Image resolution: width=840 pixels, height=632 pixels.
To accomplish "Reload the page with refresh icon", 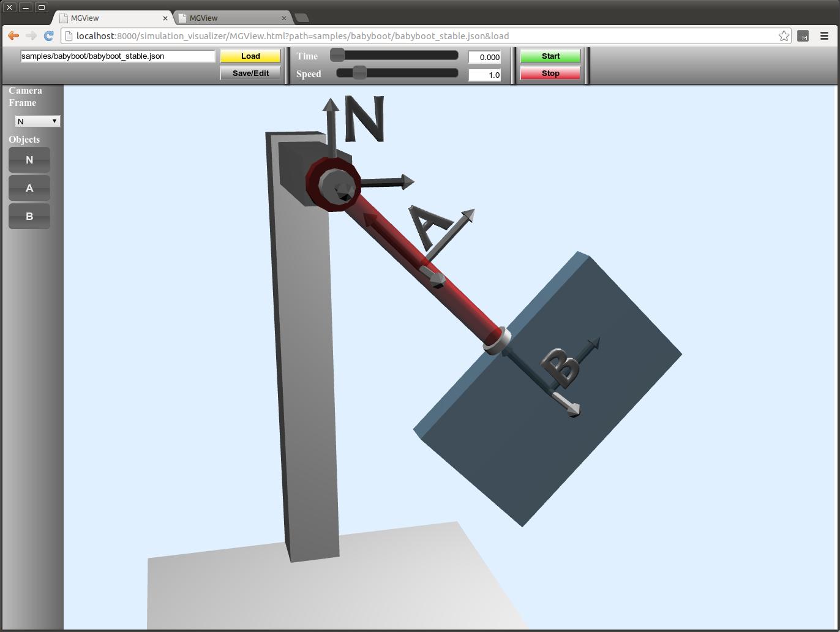I will click(x=49, y=36).
